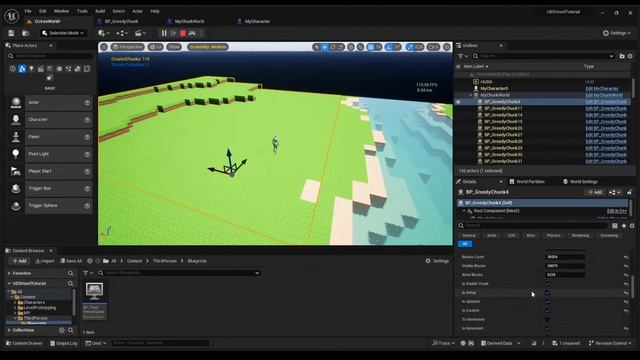Click search icon in Favorites row
This screenshot has height=360, width=640.
[x=71, y=273]
